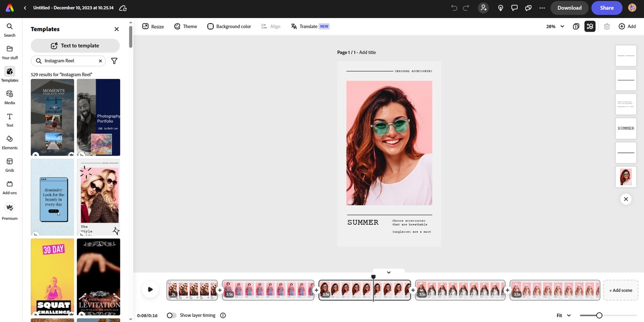Open the user profile avatar
This screenshot has width=644, height=322.
(x=632, y=8)
